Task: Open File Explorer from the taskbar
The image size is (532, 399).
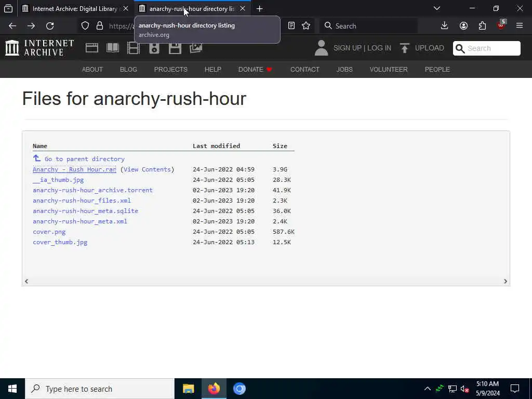Action: (188, 389)
